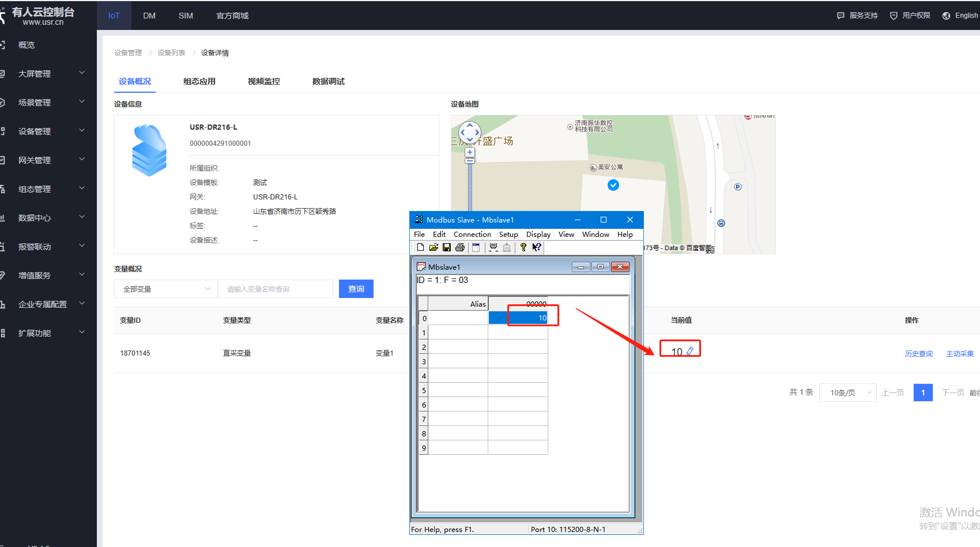Click 服务支持 chat icon in top bar
Image resolution: width=980 pixels, height=547 pixels.
(x=840, y=16)
